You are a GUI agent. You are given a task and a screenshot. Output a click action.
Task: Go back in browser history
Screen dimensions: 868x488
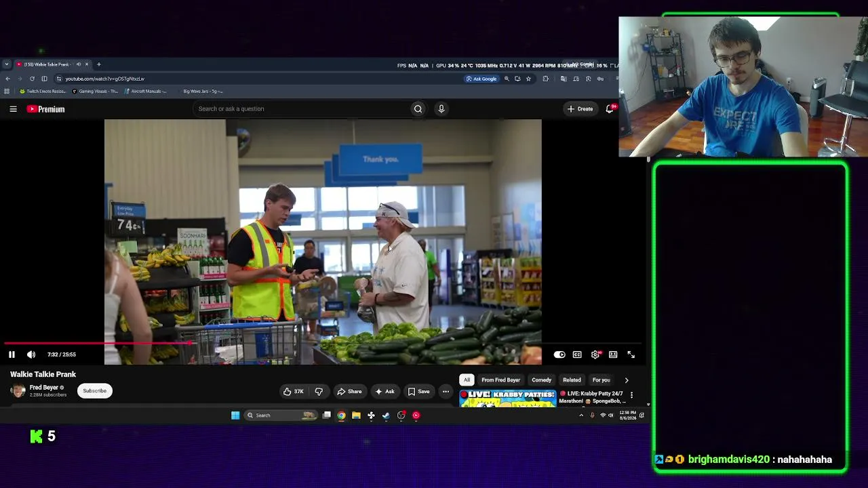tap(7, 79)
